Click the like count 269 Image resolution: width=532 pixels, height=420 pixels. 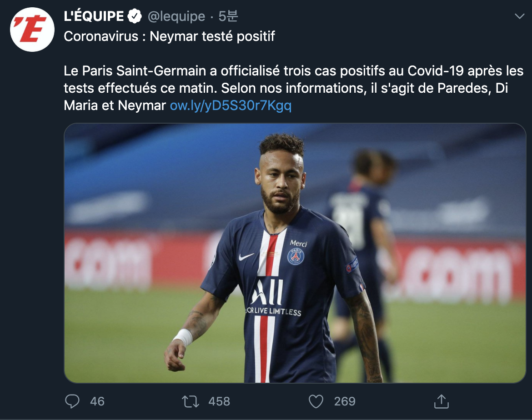tap(345, 401)
